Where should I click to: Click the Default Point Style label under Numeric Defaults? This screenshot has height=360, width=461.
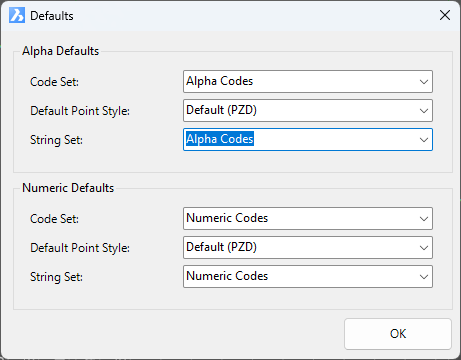(x=80, y=248)
